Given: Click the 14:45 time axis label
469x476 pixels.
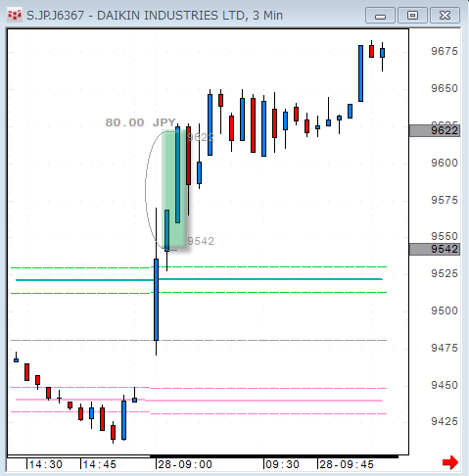Looking at the screenshot, I should (100, 464).
